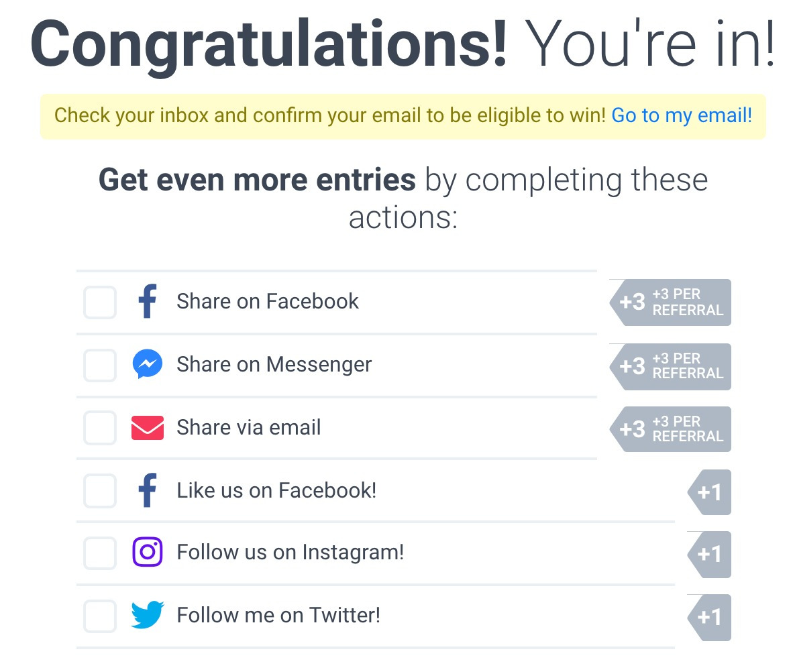Click the +3 per referral badge for Facebook sharing

coord(670,302)
